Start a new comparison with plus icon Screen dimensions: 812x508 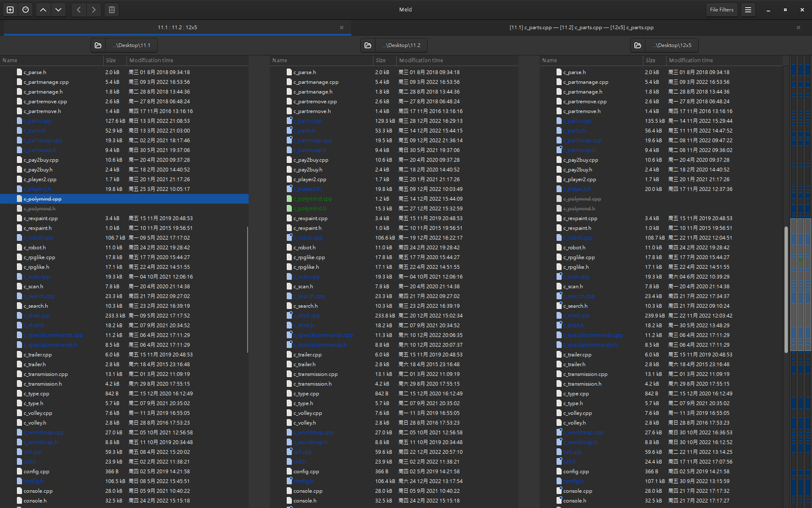(10, 10)
